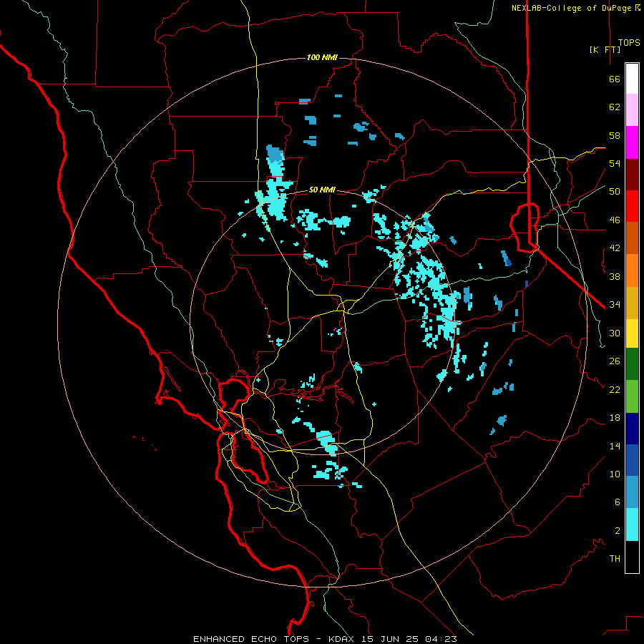This screenshot has width=644, height=644.
Task: Click the legend value "50"
Action: pos(615,192)
